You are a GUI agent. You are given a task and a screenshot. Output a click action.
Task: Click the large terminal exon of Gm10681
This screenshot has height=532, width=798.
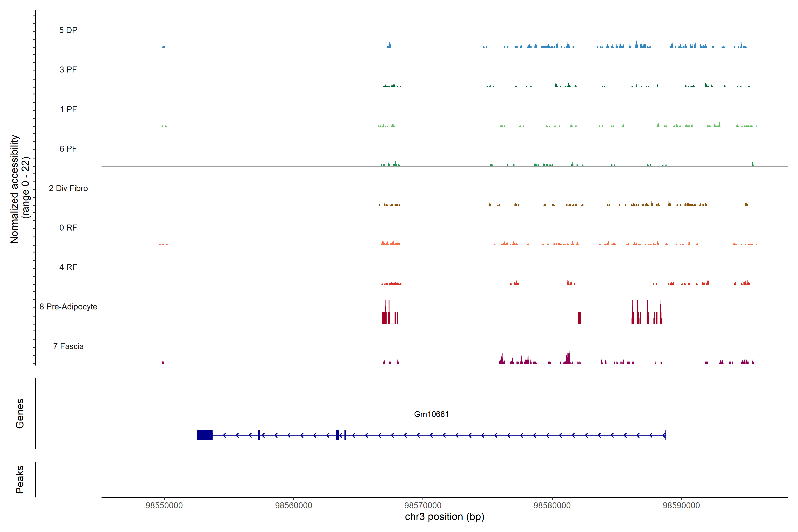(x=205, y=435)
